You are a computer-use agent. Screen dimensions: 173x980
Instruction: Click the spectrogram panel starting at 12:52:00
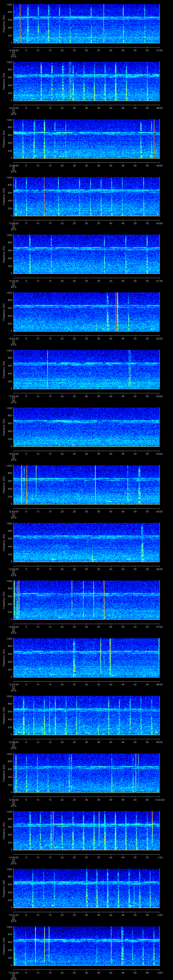(x=86, y=370)
